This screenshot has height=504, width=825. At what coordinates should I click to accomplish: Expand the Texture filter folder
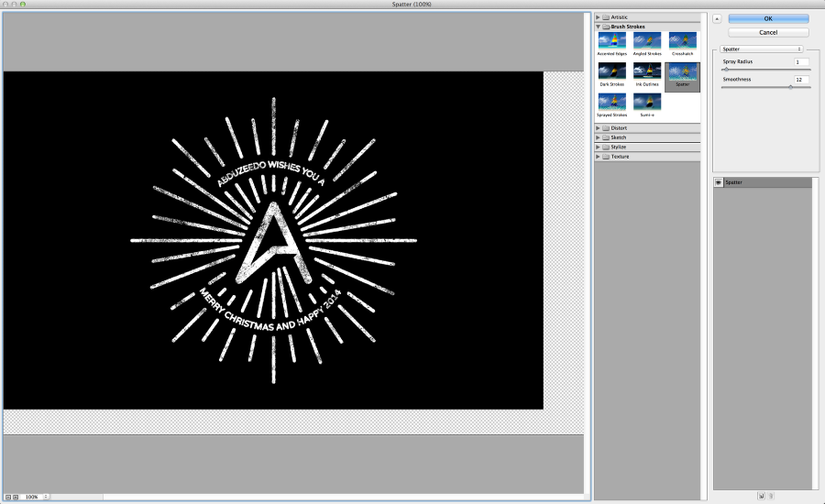[x=598, y=157]
